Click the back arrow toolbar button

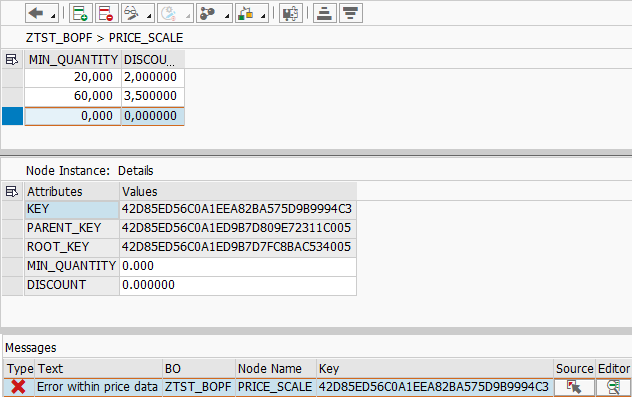pyautogui.click(x=36, y=13)
